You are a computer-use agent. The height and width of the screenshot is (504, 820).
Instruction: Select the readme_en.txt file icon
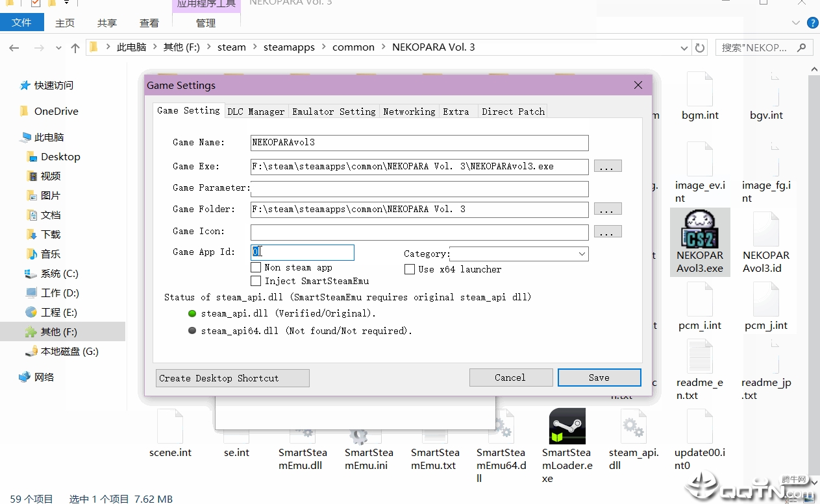click(x=700, y=355)
